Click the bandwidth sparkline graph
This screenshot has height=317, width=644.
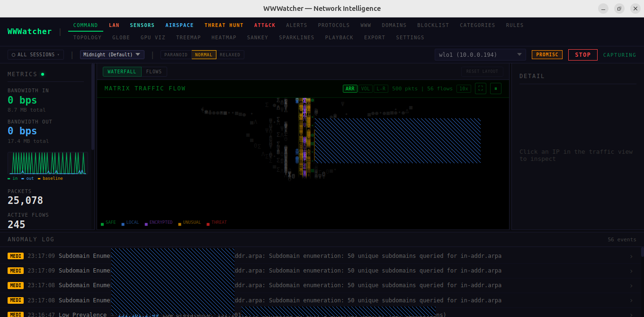tap(48, 163)
